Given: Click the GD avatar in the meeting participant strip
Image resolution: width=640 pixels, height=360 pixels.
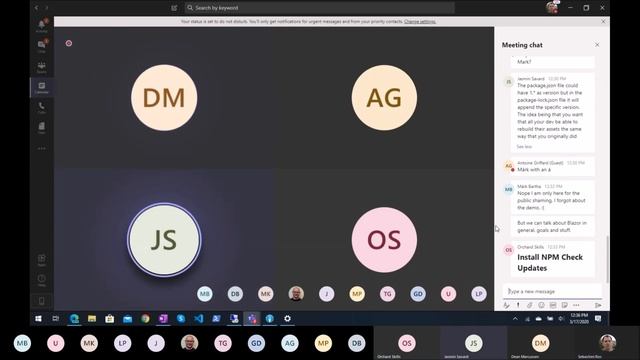Looking at the screenshot, I should [x=418, y=294].
